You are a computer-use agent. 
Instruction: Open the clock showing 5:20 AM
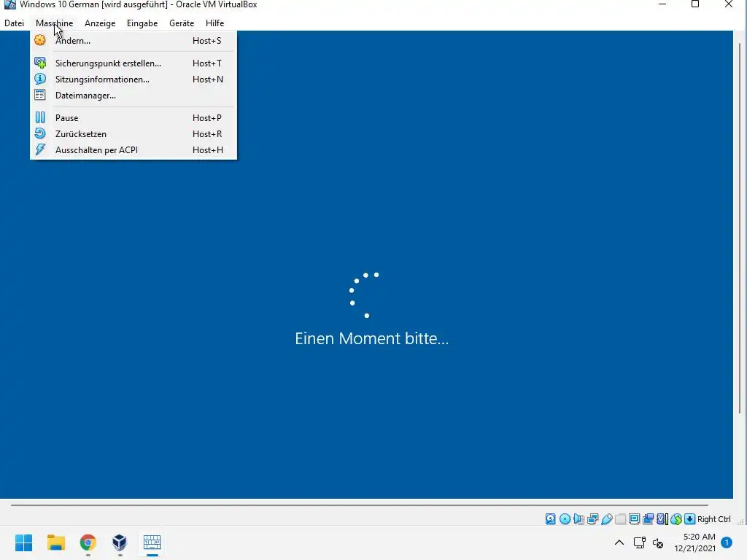point(694,542)
